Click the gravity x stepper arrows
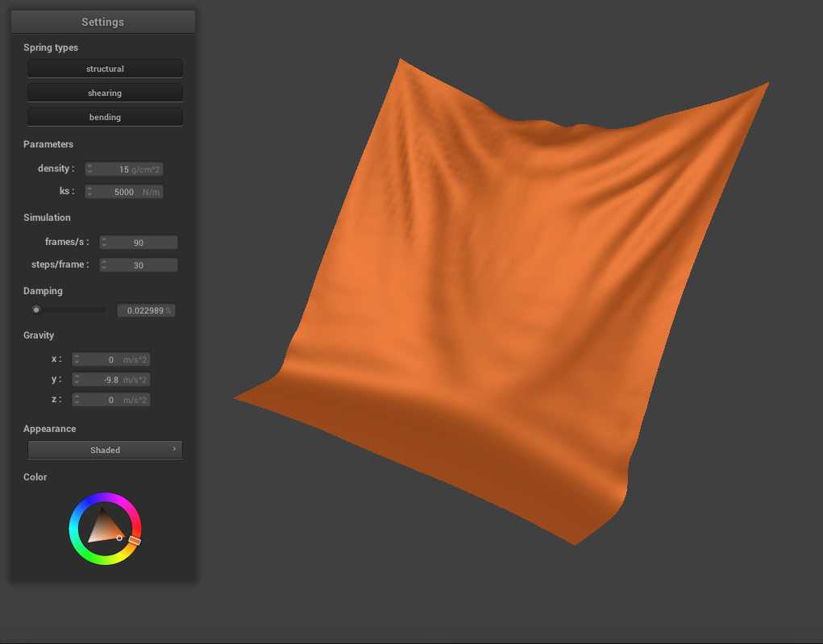Screen dimensions: 823x644 77,359
